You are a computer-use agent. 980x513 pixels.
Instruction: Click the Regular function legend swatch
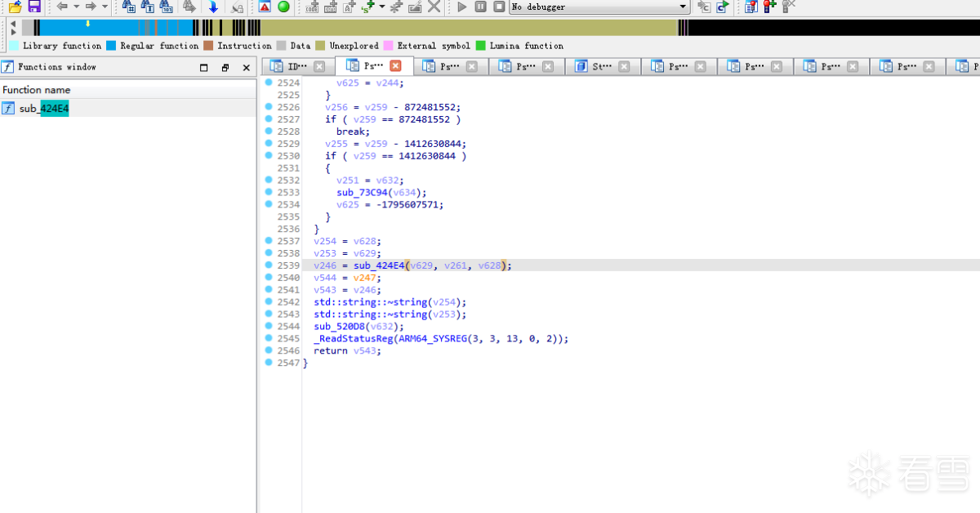click(111, 46)
